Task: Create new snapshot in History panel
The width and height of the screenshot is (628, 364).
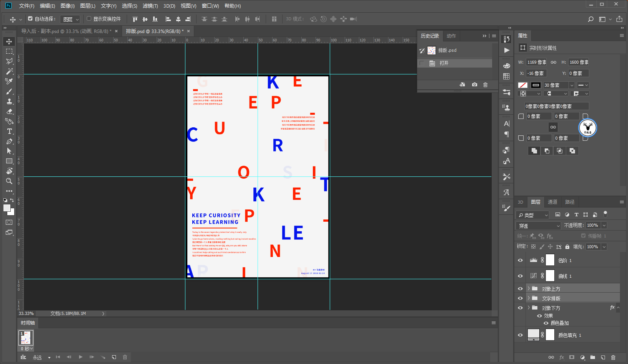Action: (474, 85)
